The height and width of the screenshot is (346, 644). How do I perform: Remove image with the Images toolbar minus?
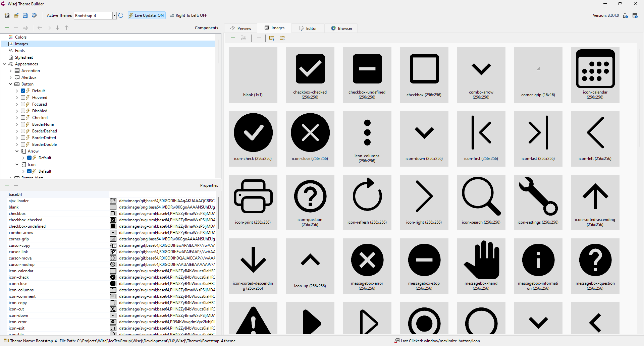(x=259, y=38)
